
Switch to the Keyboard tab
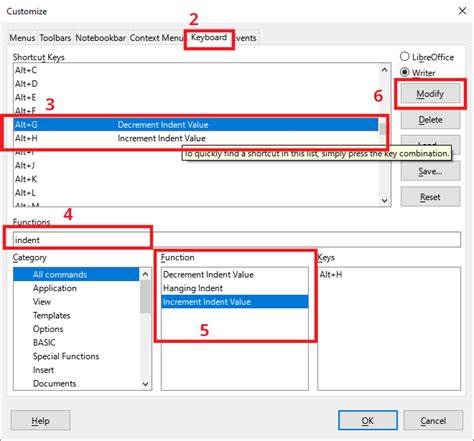(209, 37)
